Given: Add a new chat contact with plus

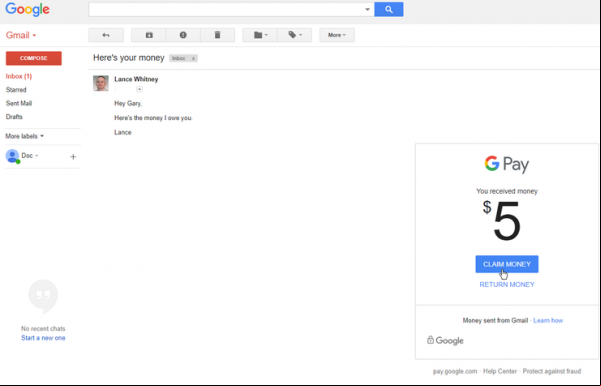Looking at the screenshot, I should (x=73, y=156).
